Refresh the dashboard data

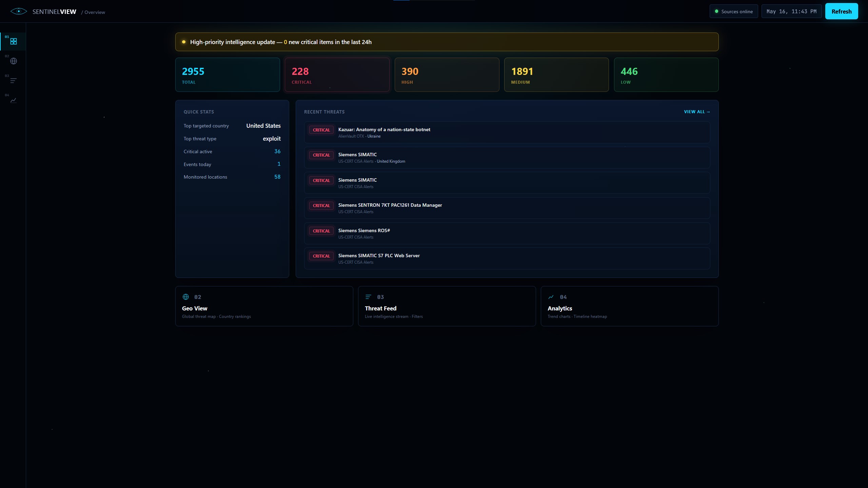(842, 11)
